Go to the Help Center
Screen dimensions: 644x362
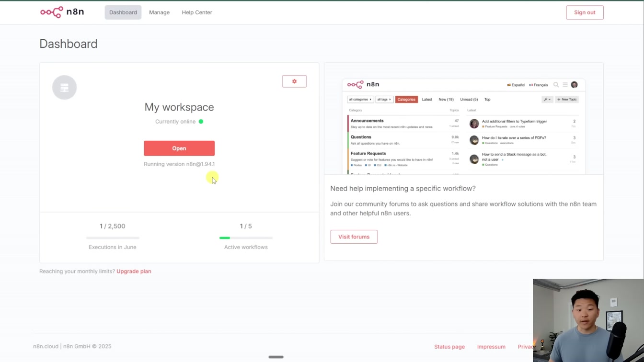(197, 12)
